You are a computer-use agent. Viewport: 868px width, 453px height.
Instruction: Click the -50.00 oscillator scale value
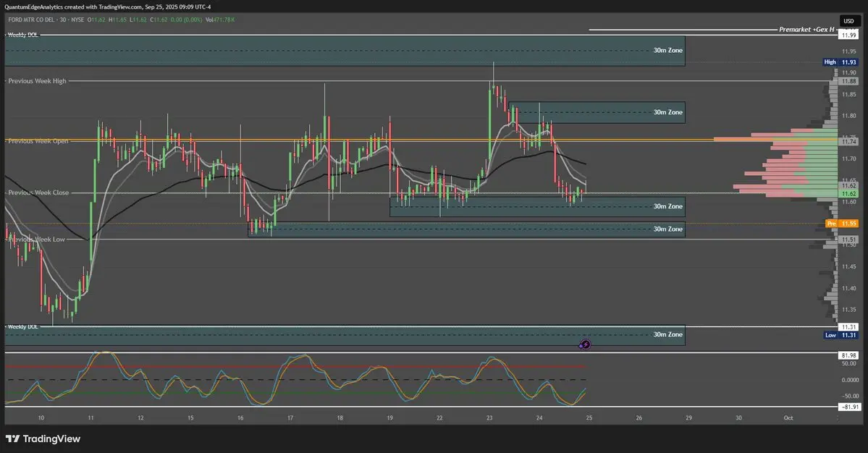pos(850,396)
